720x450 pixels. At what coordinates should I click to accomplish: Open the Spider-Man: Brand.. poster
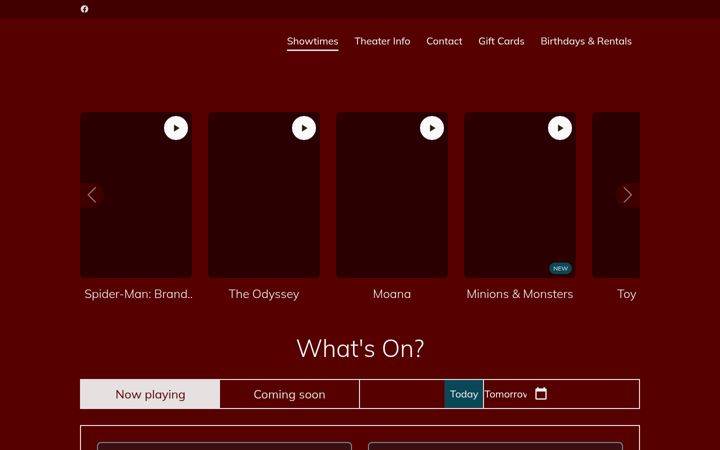(136, 195)
